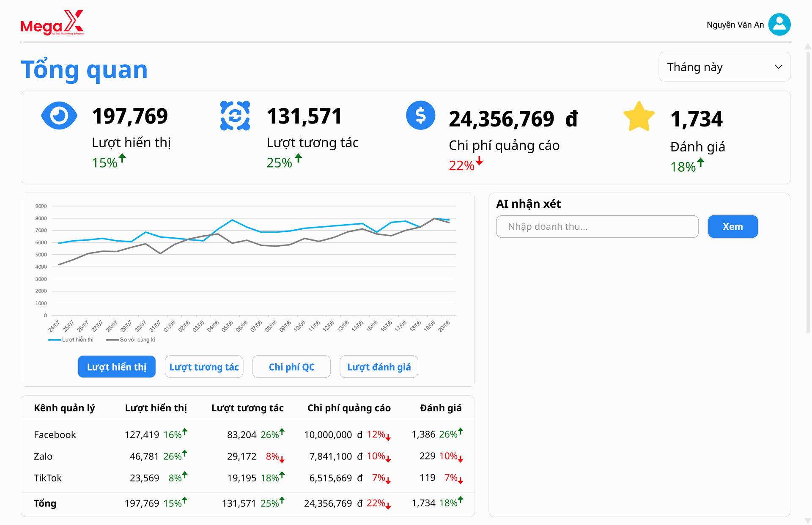The height and width of the screenshot is (525, 812).
Task: Click the MegaX logo
Action: click(52, 23)
